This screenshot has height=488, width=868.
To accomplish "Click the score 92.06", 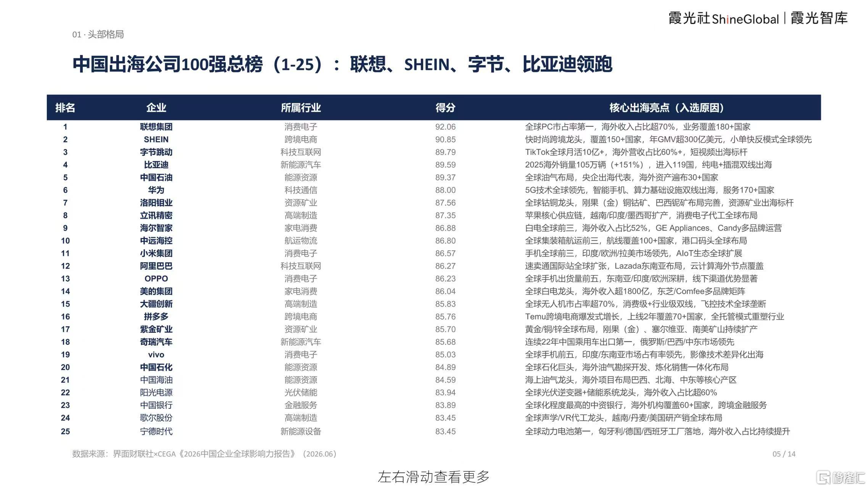I will click(x=445, y=127).
